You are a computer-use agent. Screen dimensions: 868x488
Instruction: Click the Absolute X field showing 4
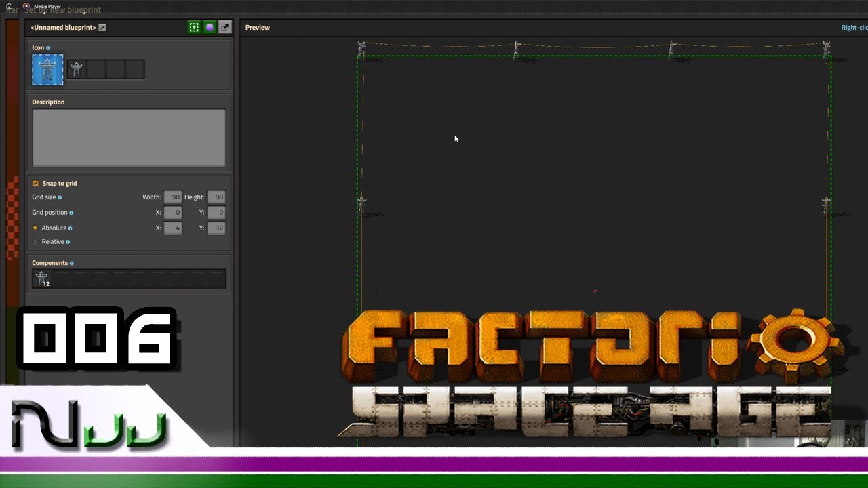pos(173,228)
